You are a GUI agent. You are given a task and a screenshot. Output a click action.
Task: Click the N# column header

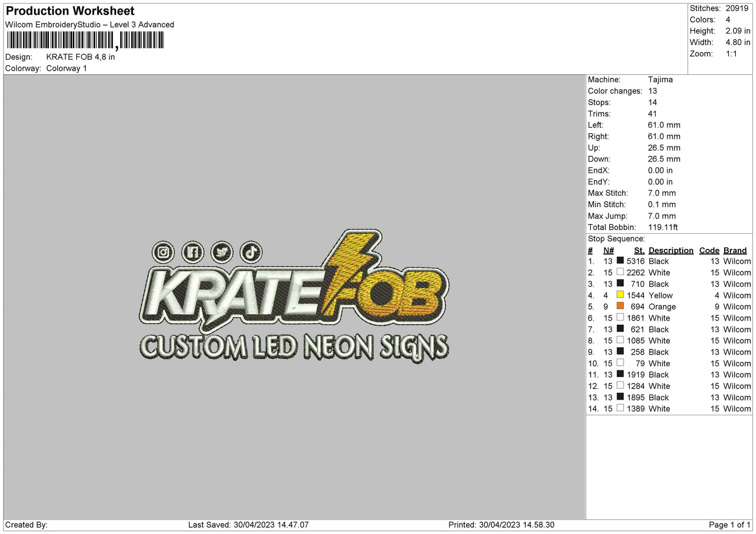(x=608, y=251)
